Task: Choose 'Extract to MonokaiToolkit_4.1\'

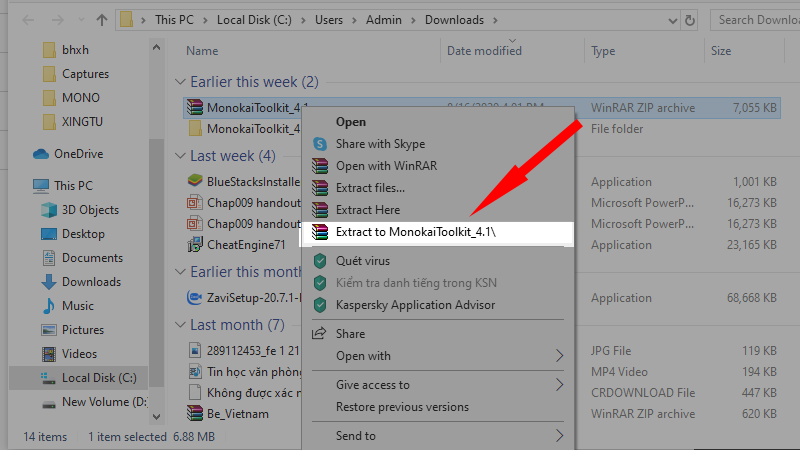Action: (x=437, y=232)
